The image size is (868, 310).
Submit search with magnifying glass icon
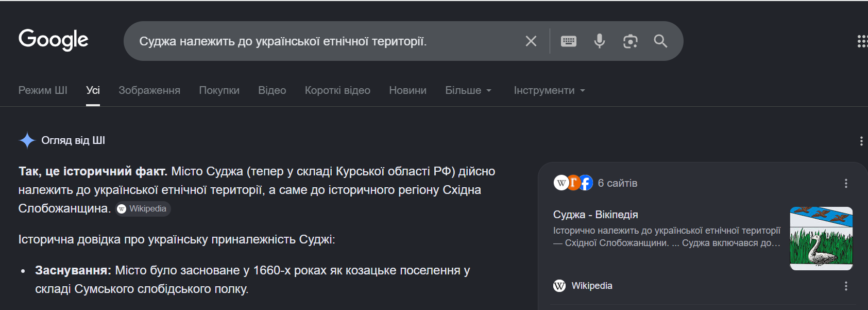point(660,41)
